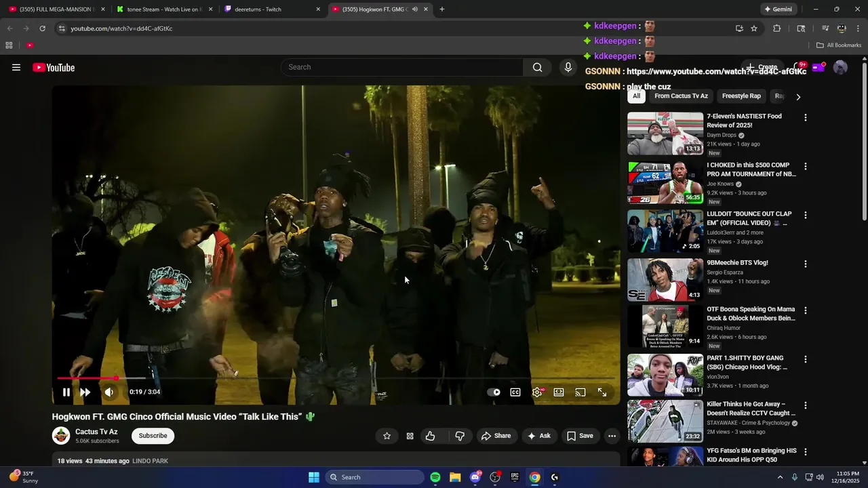Open the Cactus Tv Az channel avatar
This screenshot has width=868, height=488.
tap(61, 436)
